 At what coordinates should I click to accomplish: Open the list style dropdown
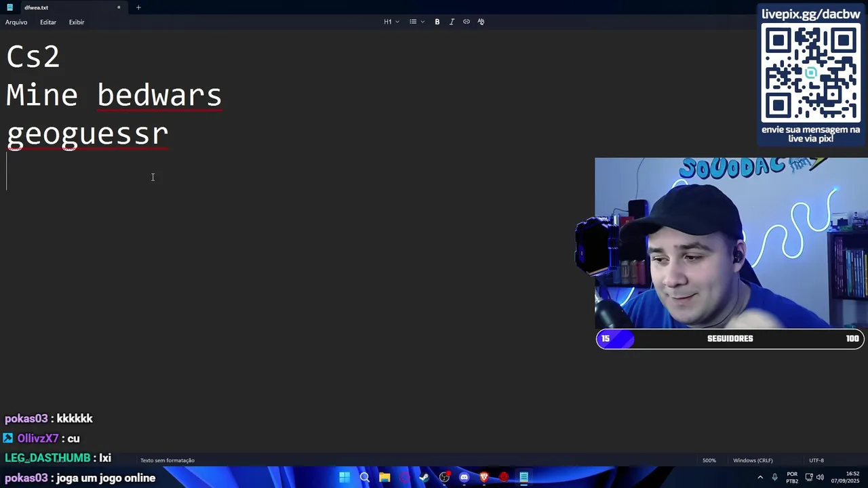[x=416, y=22]
